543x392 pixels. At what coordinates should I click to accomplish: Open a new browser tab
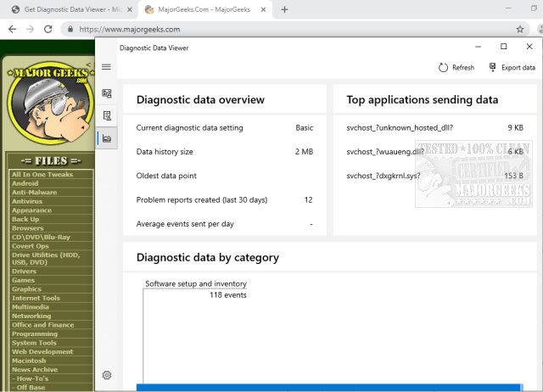pyautogui.click(x=284, y=9)
